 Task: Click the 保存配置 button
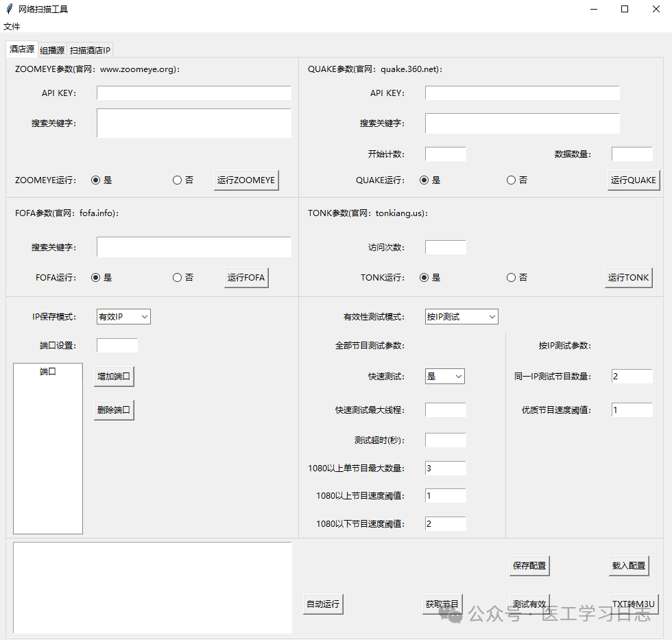529,565
